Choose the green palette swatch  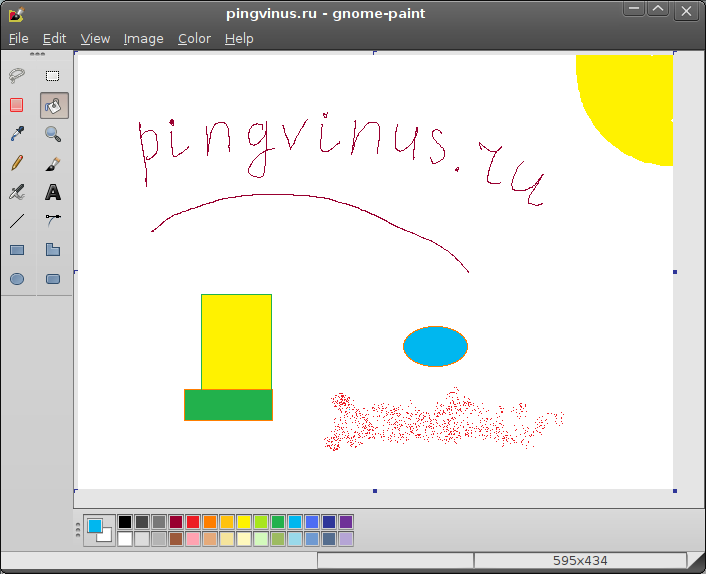(x=278, y=522)
